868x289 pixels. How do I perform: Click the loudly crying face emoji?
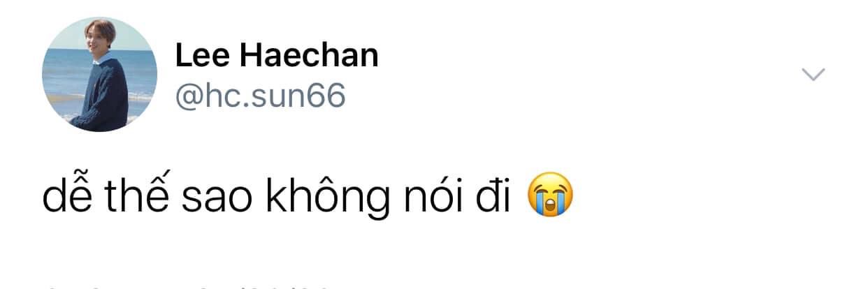551,198
